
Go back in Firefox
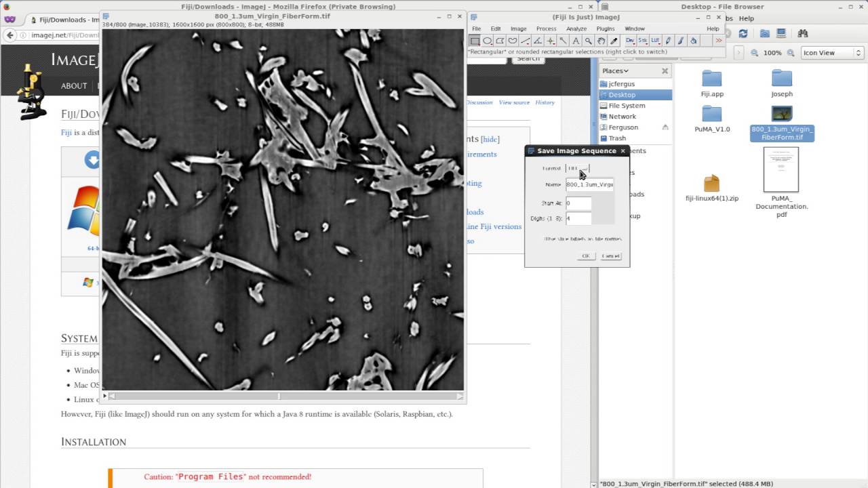click(10, 35)
